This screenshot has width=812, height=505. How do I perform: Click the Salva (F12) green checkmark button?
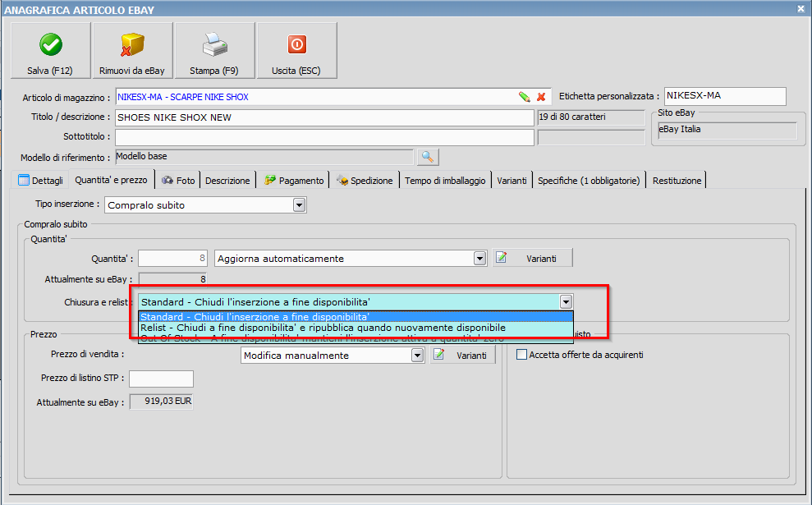coord(50,50)
